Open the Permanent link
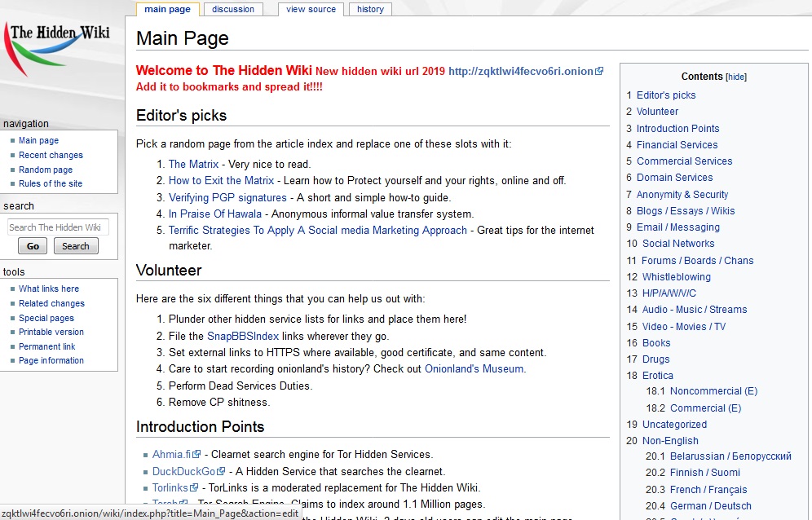Viewport: 812px width, 520px height. 47,346
